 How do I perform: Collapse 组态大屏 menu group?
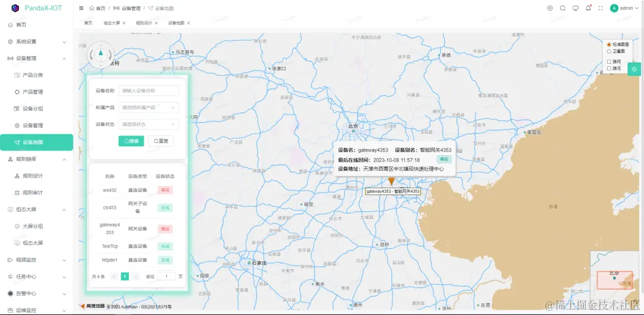36,209
